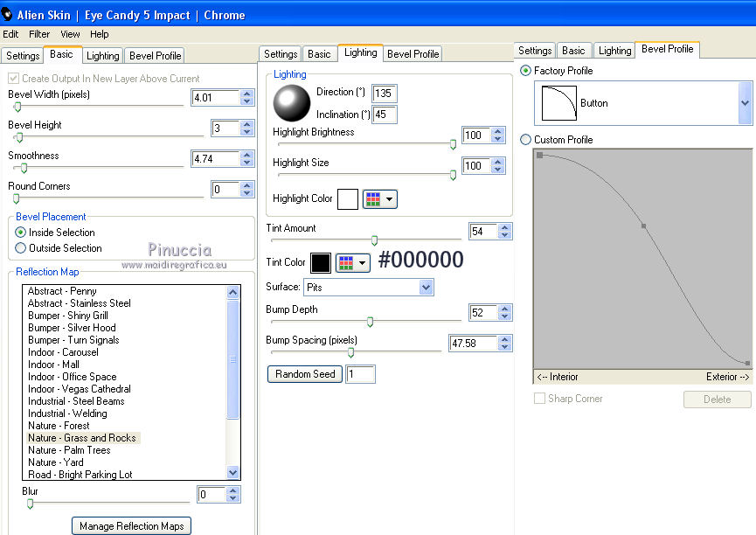The height and width of the screenshot is (535, 756).
Task: Switch to Settings tab in left panel
Action: click(x=23, y=55)
